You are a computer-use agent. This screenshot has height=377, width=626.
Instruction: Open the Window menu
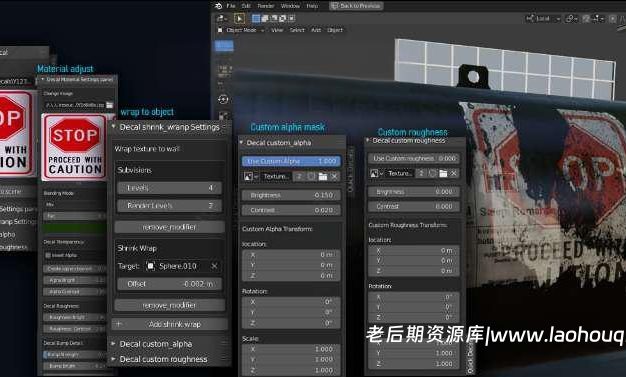(x=290, y=6)
